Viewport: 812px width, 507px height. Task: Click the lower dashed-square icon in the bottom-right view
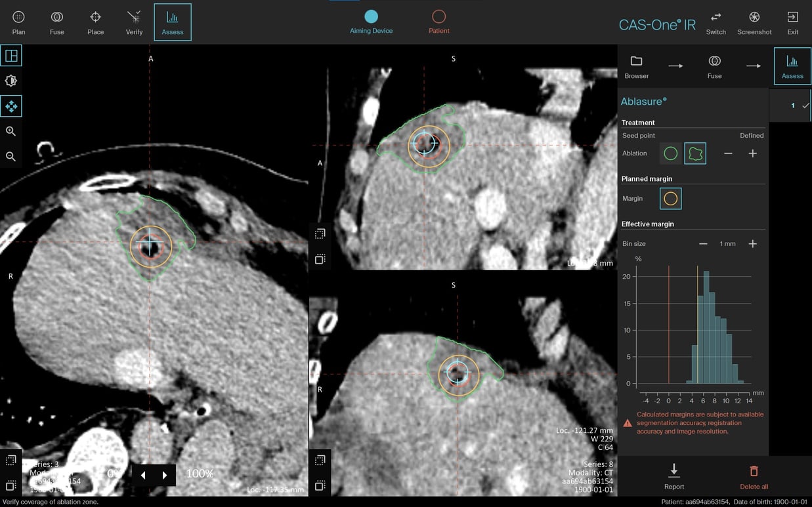pos(320,486)
